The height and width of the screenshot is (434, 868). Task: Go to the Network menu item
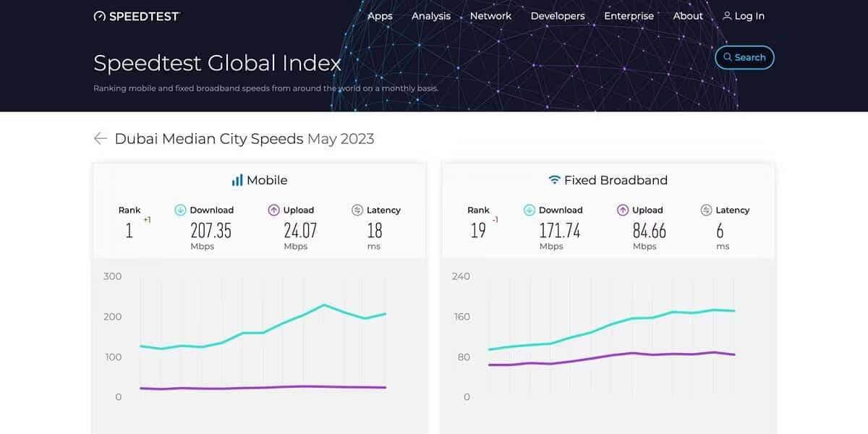491,16
